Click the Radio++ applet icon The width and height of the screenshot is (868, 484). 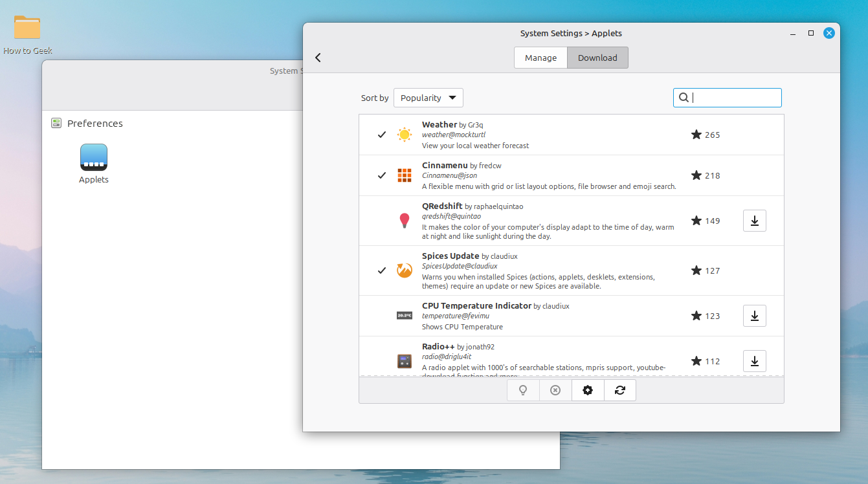tap(405, 361)
